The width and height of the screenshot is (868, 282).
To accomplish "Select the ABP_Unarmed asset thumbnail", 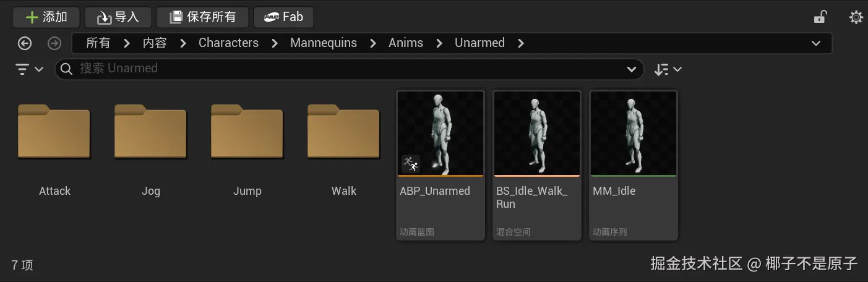I will click(440, 133).
